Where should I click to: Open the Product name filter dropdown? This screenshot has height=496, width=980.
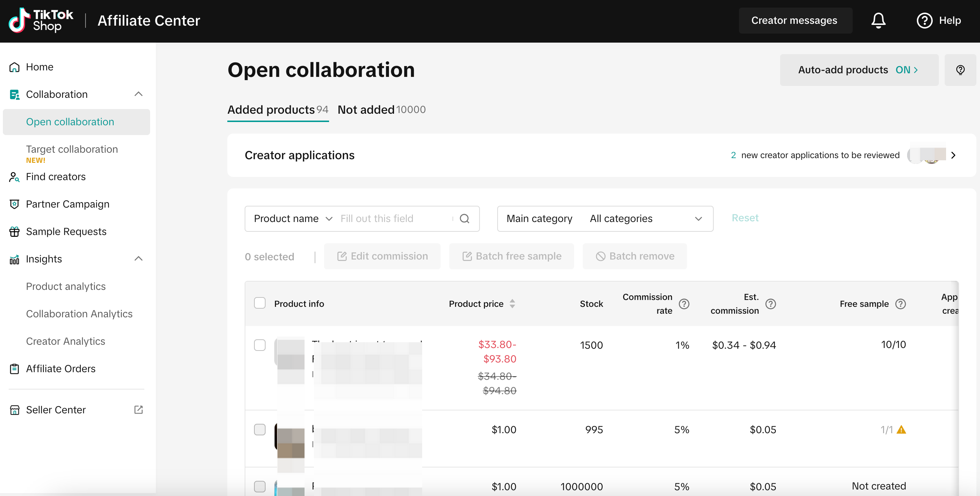pyautogui.click(x=293, y=218)
